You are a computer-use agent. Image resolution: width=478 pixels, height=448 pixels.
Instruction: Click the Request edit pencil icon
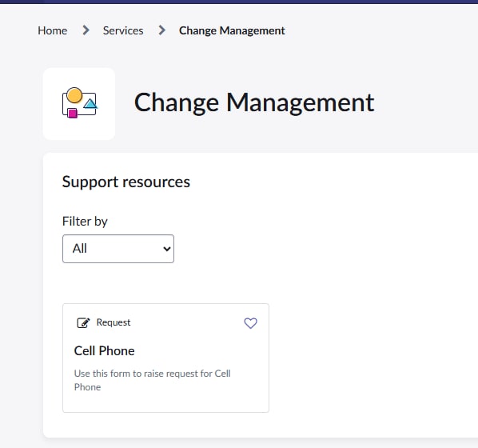(83, 322)
